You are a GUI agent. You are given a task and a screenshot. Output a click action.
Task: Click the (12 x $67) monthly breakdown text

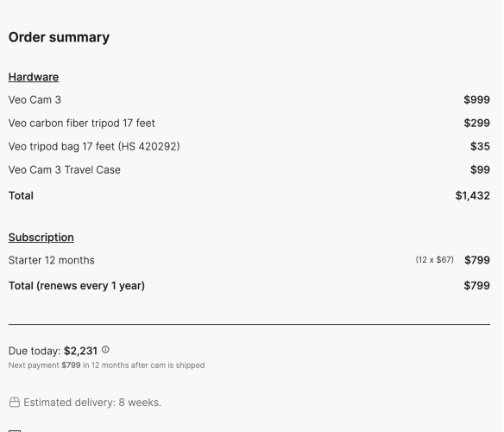435,260
